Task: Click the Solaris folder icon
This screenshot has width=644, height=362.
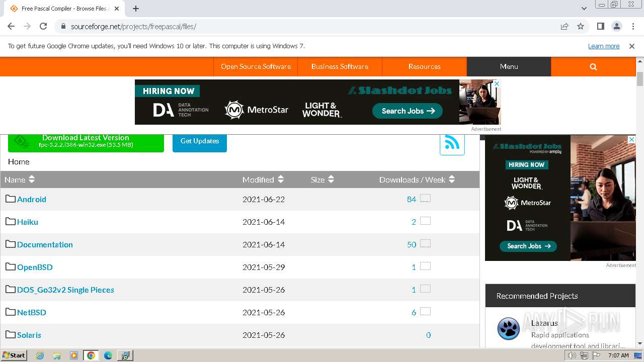Action: pos(11,334)
